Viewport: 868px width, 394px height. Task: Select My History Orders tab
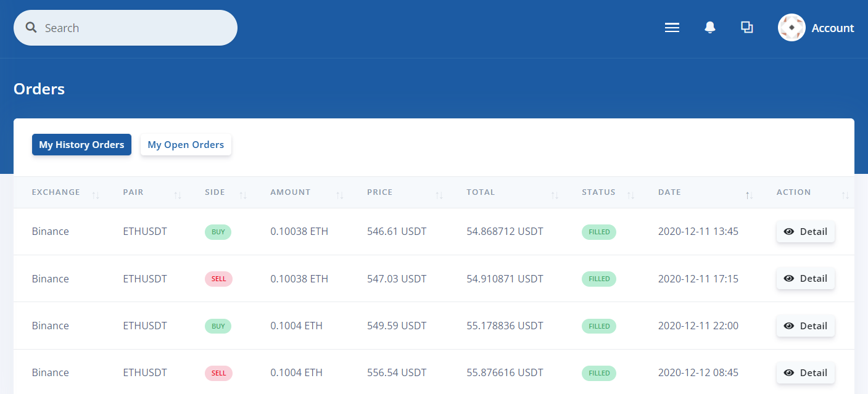click(x=81, y=145)
